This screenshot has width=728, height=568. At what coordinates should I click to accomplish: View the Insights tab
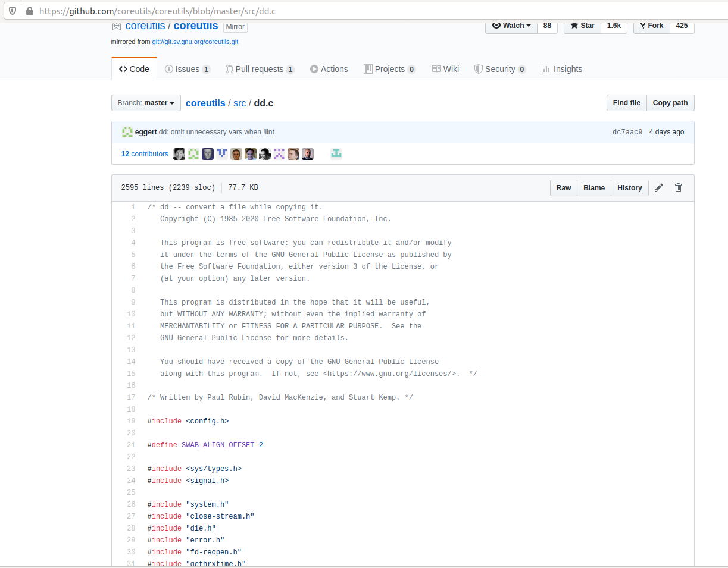[x=562, y=69]
